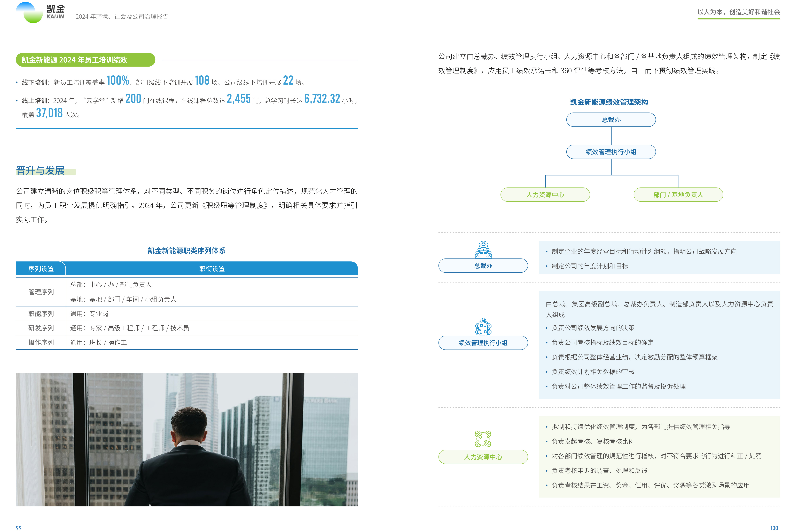Click the green 人力资源中心 pill beside the bullet list
The height and width of the screenshot is (532, 798).
tap(483, 457)
